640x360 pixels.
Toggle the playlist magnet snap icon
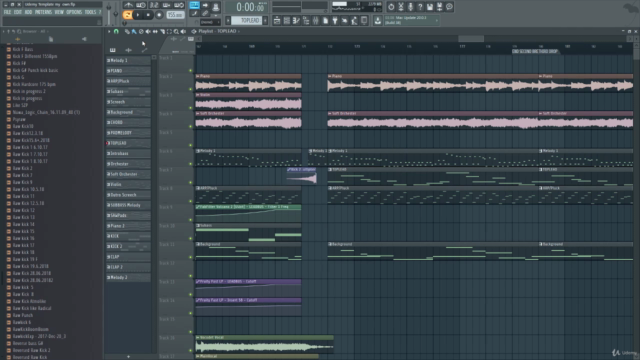[116, 31]
